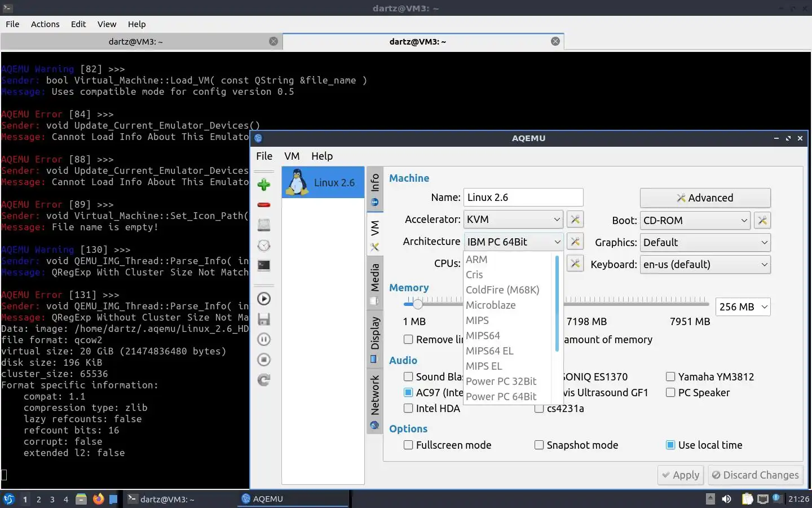The image size is (812, 508).
Task: Open AQEMU Help menu
Action: [x=322, y=156]
